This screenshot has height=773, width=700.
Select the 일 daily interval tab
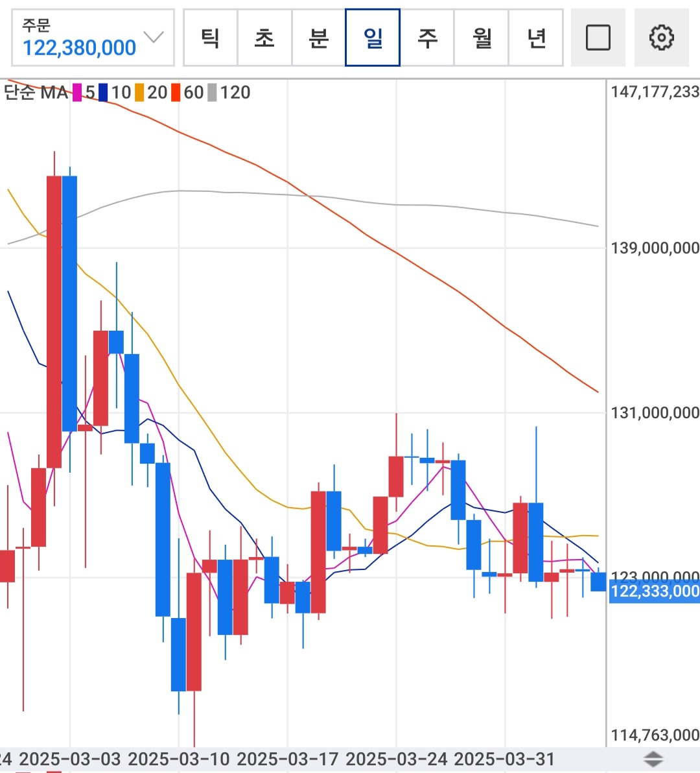pyautogui.click(x=373, y=38)
